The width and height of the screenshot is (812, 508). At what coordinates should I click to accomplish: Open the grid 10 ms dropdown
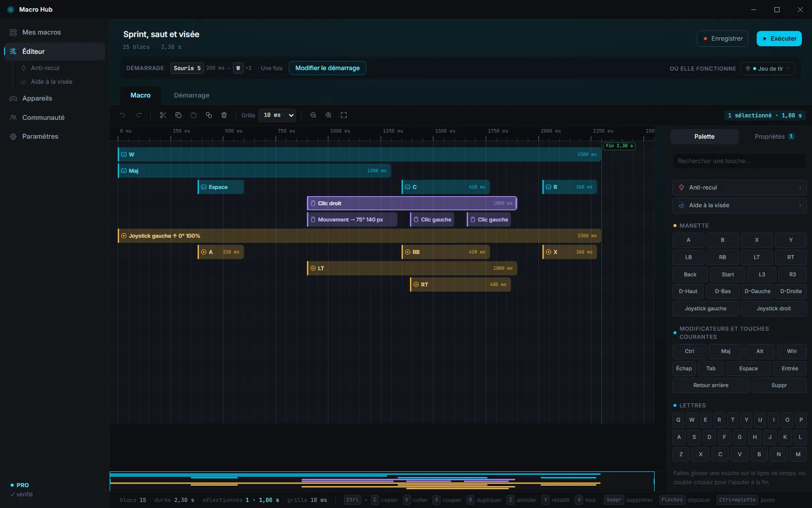tap(277, 115)
